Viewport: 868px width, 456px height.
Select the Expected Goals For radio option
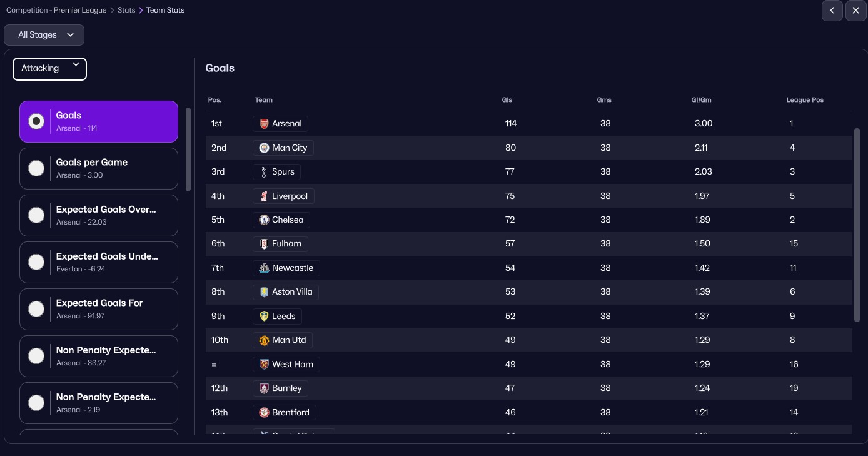click(36, 309)
